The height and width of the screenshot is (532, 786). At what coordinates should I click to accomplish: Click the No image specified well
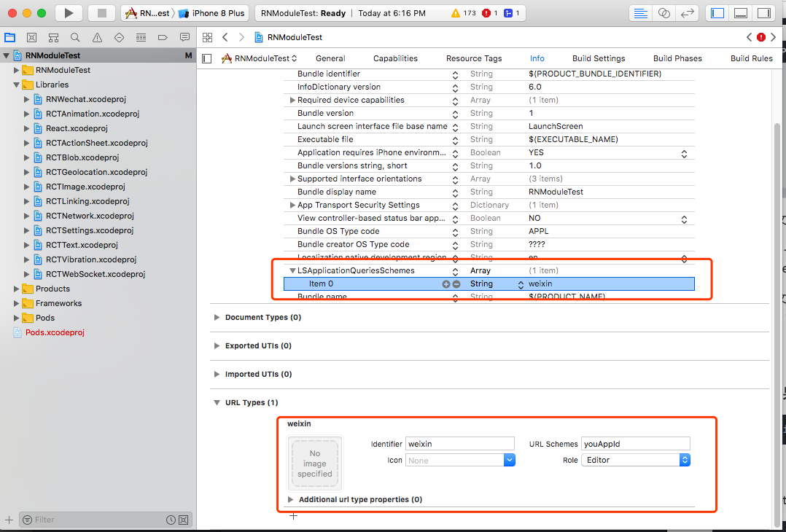click(315, 463)
